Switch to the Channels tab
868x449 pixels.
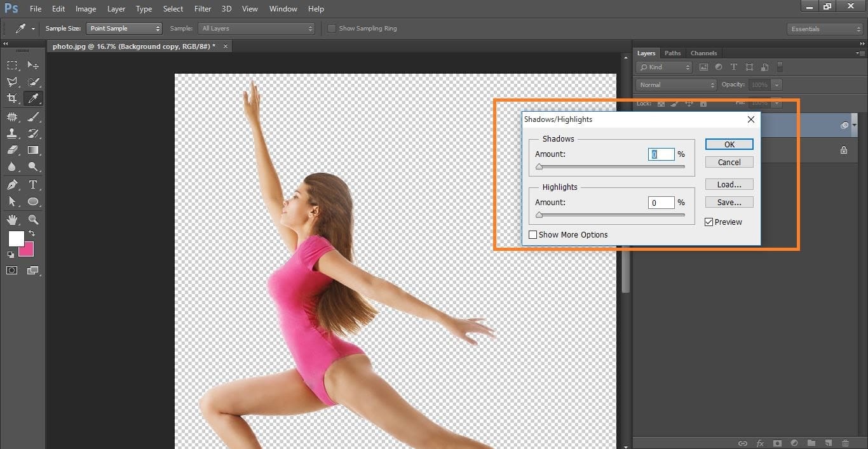pos(703,53)
